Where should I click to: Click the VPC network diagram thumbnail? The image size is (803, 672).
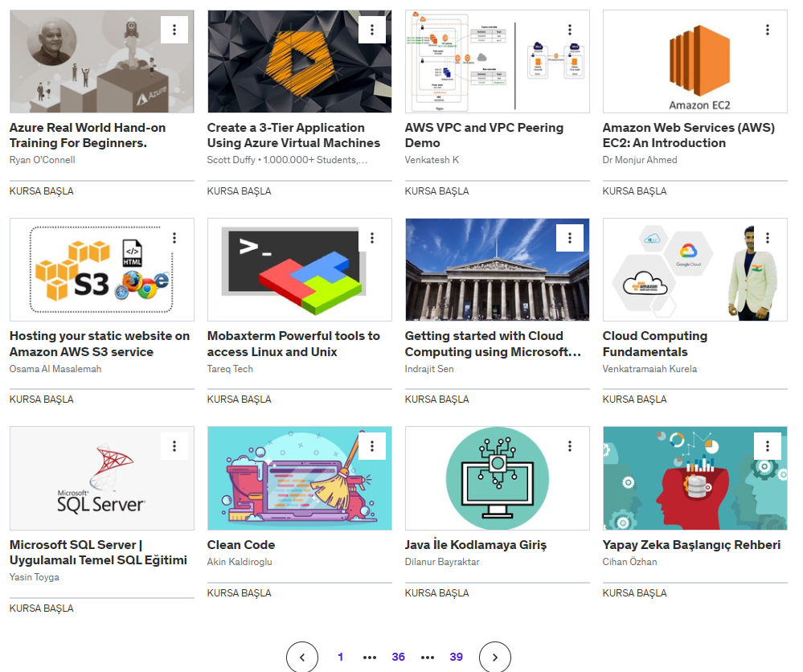[x=498, y=61]
